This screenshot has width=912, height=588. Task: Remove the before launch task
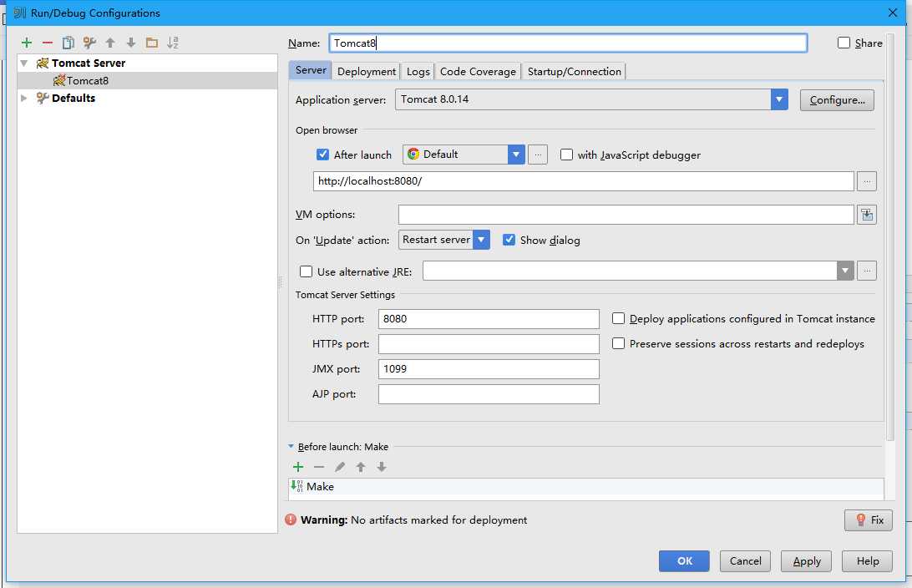coord(319,466)
